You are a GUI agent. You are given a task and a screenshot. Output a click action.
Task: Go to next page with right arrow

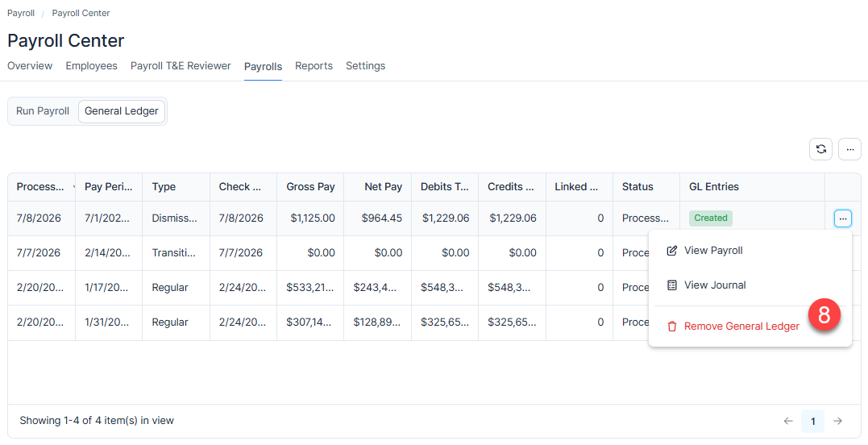(x=838, y=421)
